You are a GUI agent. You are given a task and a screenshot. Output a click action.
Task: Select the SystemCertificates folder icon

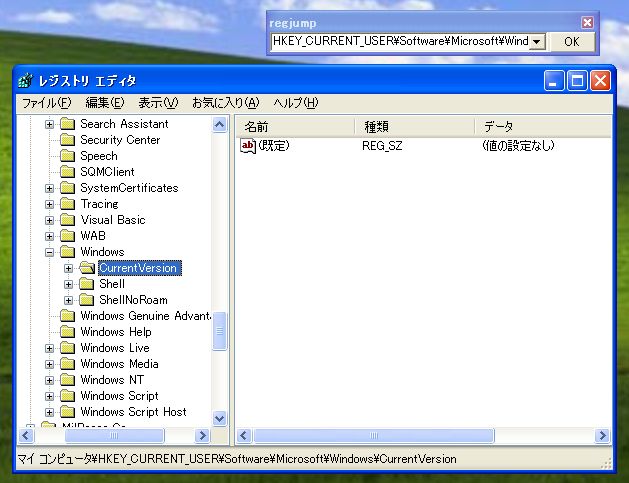click(x=67, y=188)
